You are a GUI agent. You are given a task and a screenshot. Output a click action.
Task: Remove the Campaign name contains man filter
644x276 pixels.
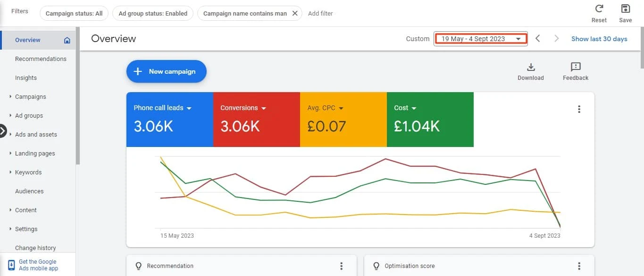[295, 13]
